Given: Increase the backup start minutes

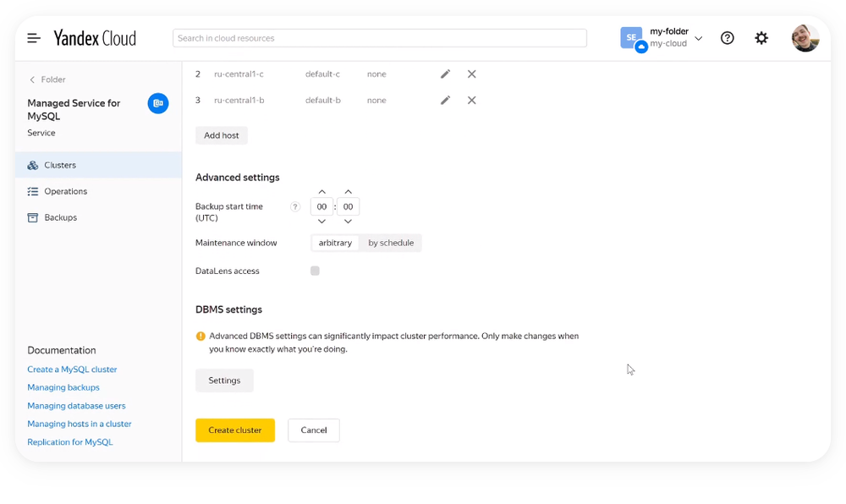Looking at the screenshot, I should coord(348,192).
